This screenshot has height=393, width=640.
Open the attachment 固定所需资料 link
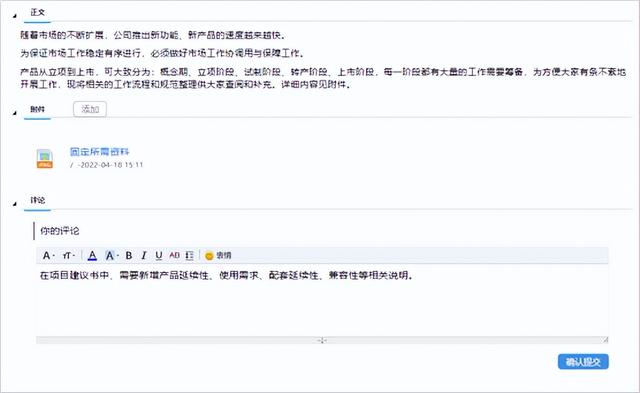tap(100, 152)
